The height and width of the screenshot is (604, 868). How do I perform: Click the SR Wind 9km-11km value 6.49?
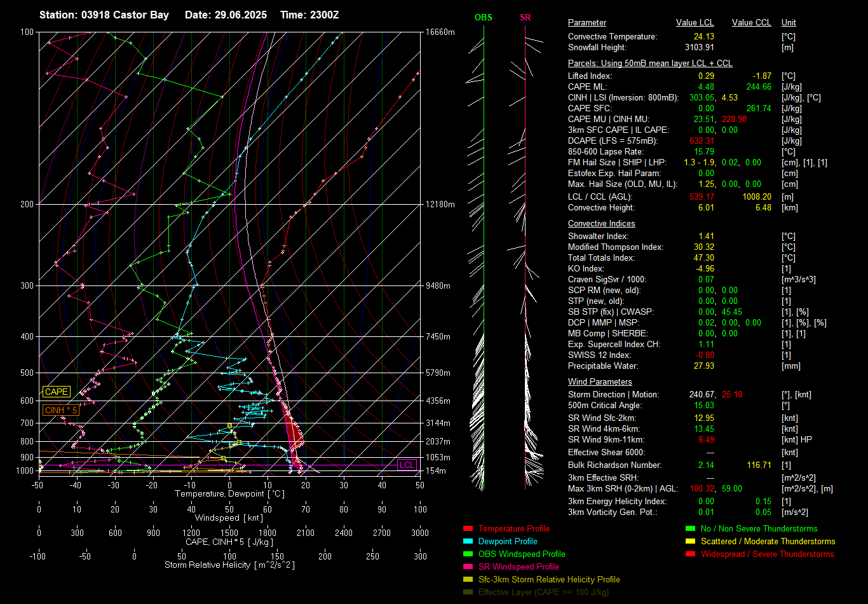point(706,439)
